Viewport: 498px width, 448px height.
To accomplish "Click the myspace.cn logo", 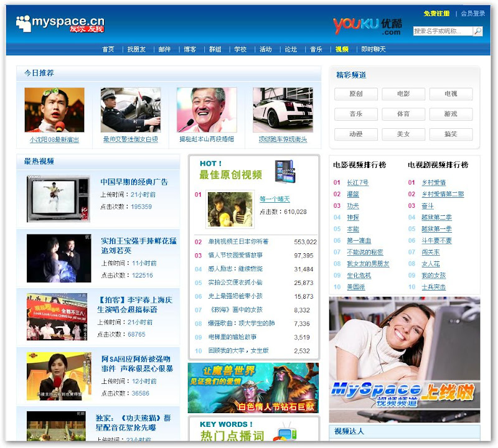I will pyautogui.click(x=60, y=24).
